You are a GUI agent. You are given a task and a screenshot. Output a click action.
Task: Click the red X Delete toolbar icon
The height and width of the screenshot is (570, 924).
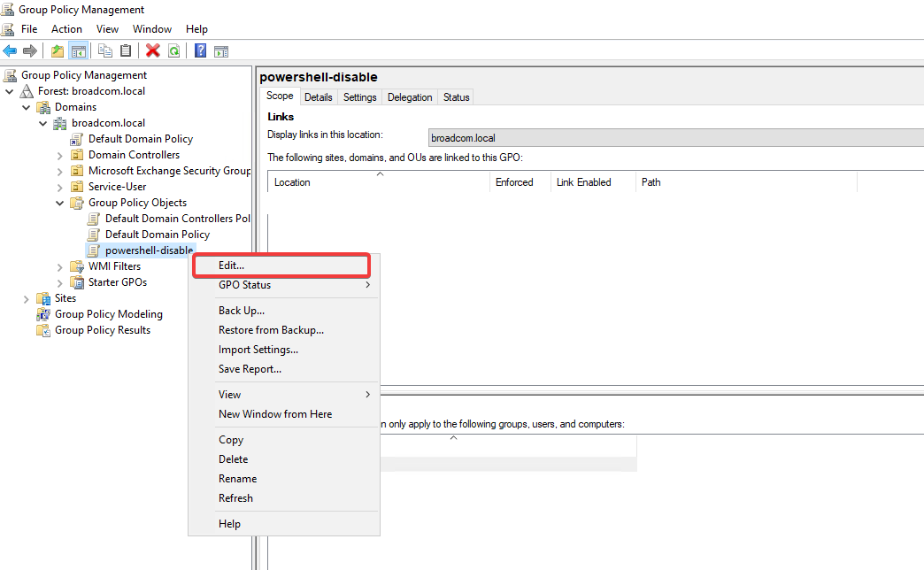(x=153, y=50)
